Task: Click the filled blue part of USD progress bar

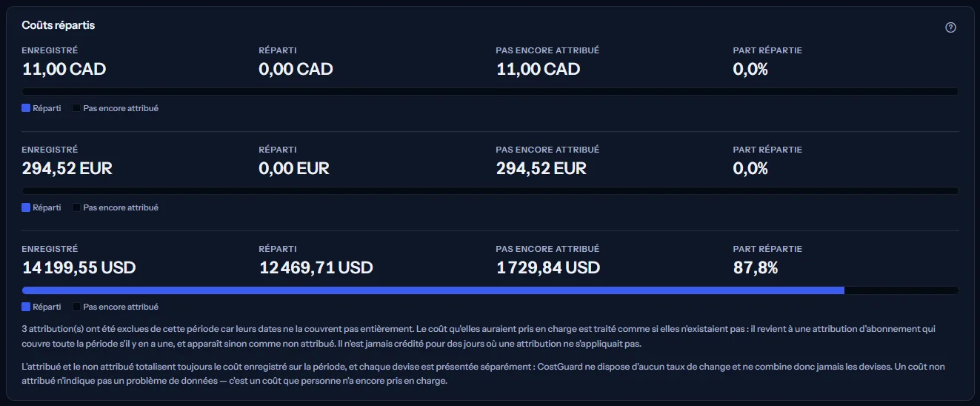Action: pyautogui.click(x=433, y=290)
